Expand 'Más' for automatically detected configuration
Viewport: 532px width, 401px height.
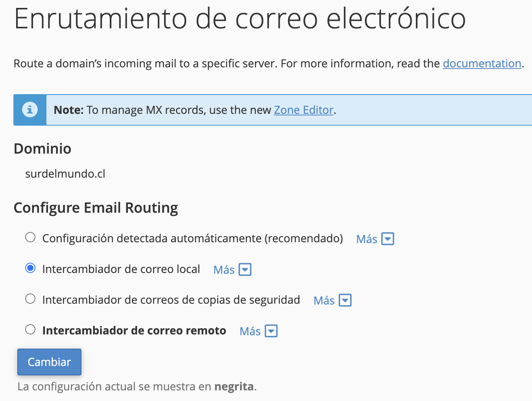367,239
